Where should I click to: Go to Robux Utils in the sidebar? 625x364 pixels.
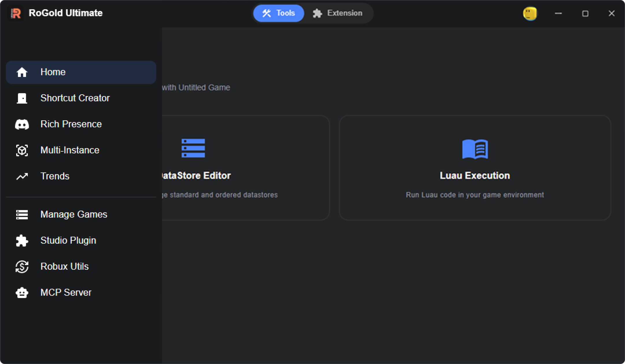pos(81,266)
